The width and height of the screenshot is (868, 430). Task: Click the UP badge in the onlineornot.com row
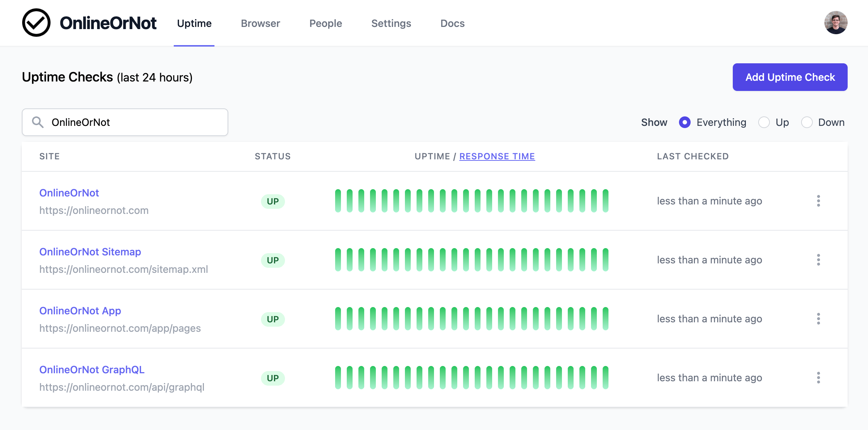click(x=273, y=202)
